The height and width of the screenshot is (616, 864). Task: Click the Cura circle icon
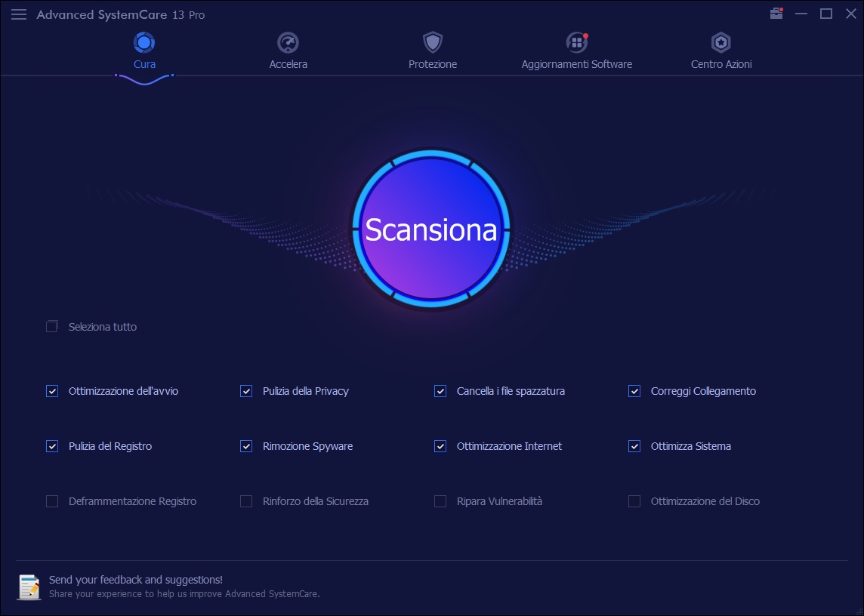[144, 42]
